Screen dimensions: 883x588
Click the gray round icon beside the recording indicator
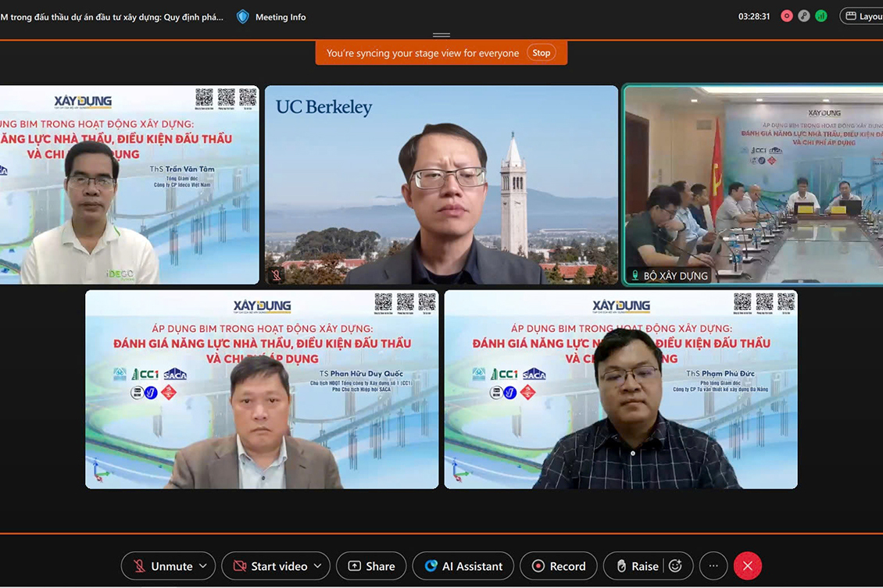[803, 16]
